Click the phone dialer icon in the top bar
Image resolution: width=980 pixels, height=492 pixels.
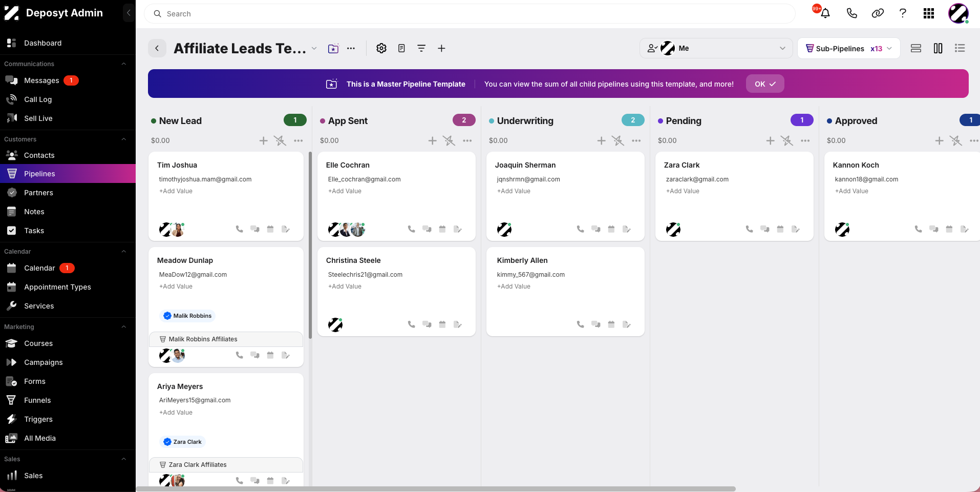pyautogui.click(x=852, y=13)
